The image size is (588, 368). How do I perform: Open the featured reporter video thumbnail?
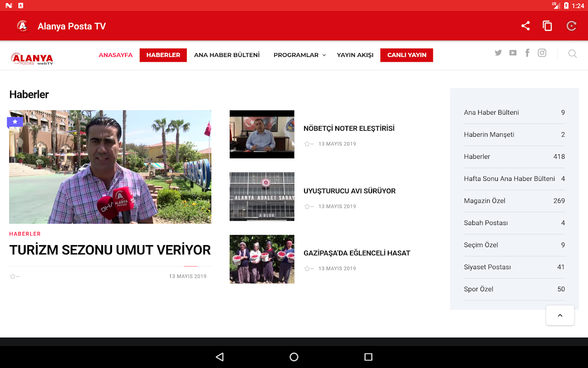(110, 167)
